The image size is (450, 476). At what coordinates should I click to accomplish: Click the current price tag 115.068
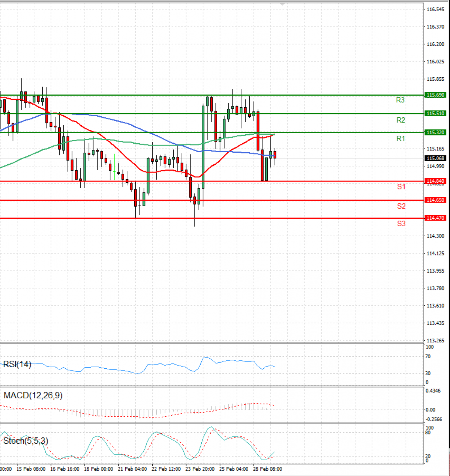(435, 158)
